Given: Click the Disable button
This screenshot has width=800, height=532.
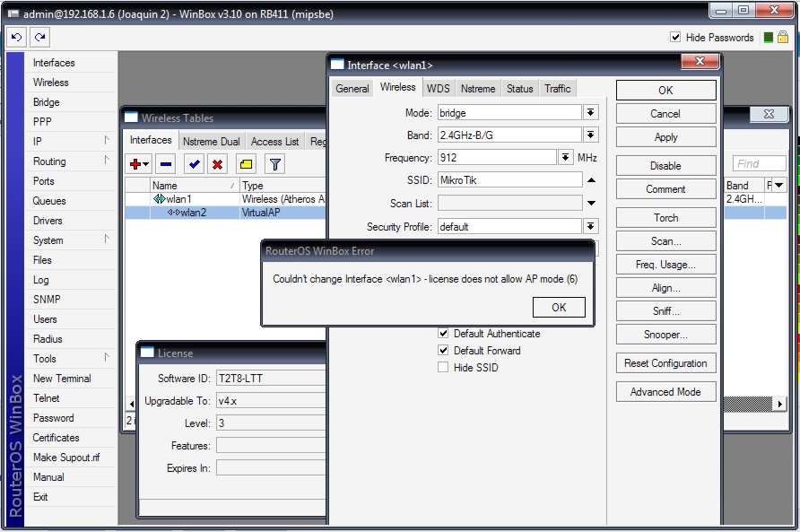Looking at the screenshot, I should 665,166.
